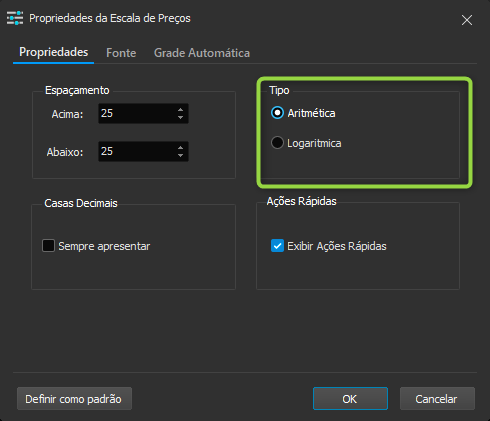Click the Cancelar button
The width and height of the screenshot is (490, 421).
(437, 399)
